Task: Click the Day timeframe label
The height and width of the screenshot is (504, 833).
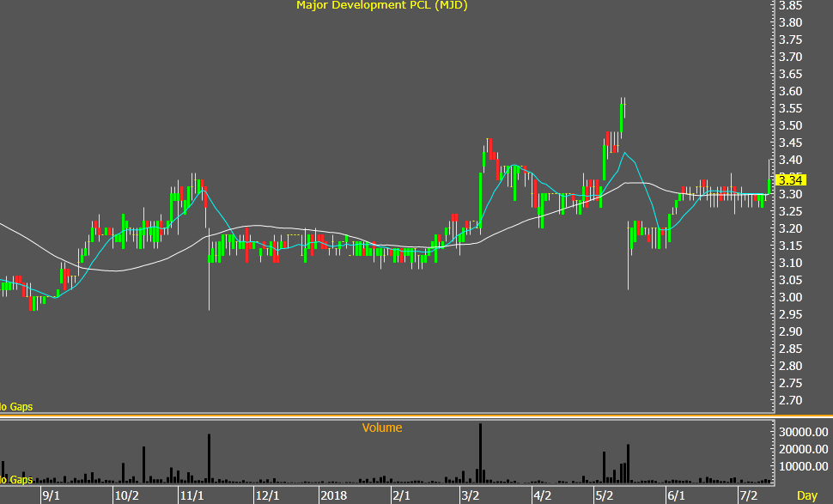Action: [807, 495]
